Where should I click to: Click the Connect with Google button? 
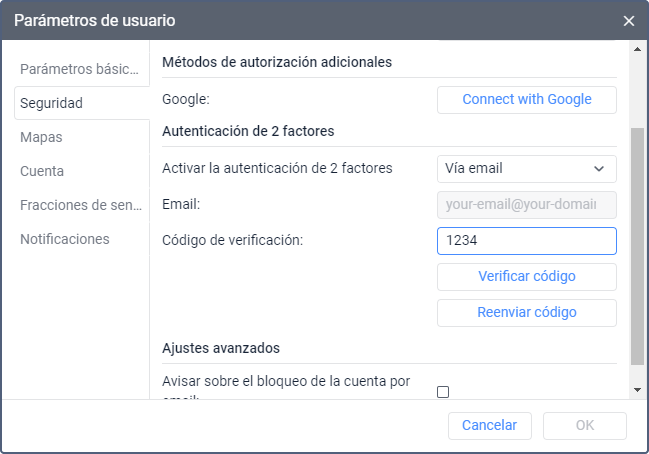(x=527, y=100)
